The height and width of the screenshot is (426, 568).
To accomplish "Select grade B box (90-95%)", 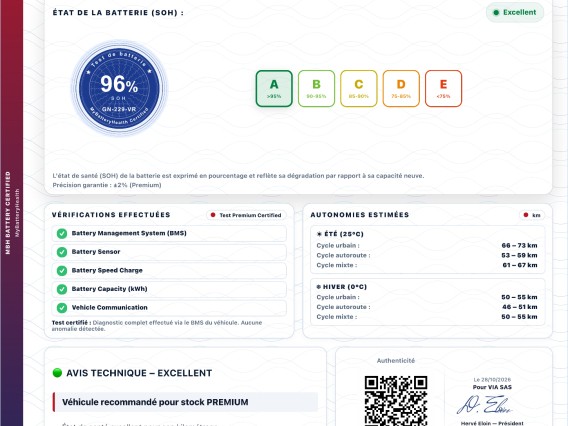I will 316,88.
